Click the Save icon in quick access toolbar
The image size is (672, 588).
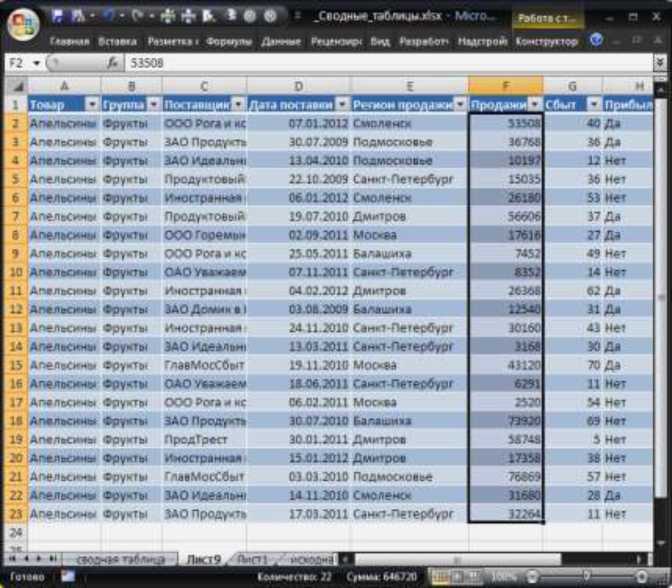(x=57, y=17)
